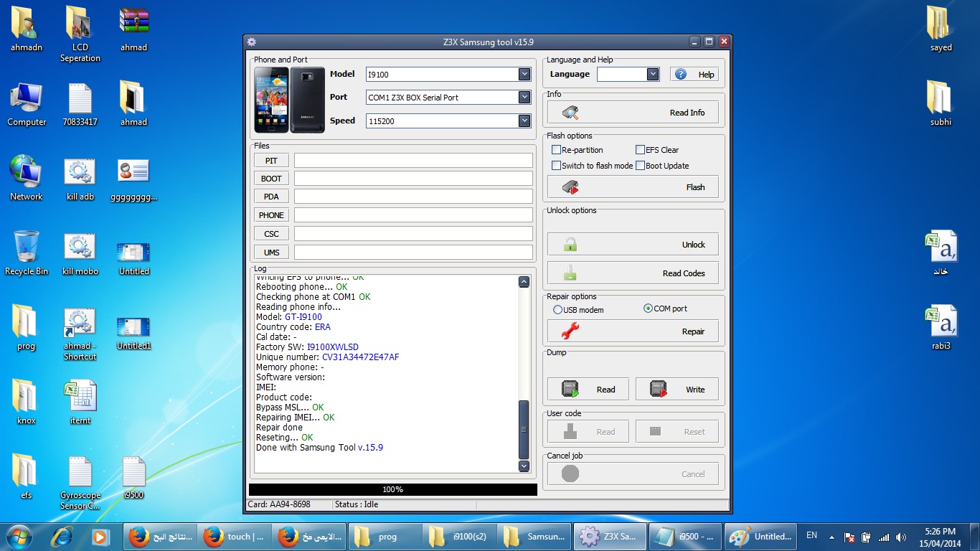Click the "Repair done" log line
Viewport: 980px width, 551px height.
pos(279,428)
